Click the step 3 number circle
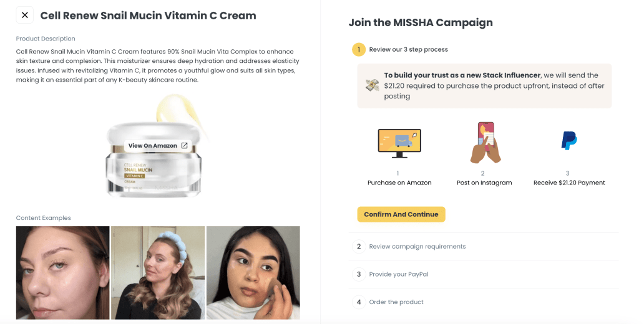Viewport: 644px width, 324px height. point(359,274)
